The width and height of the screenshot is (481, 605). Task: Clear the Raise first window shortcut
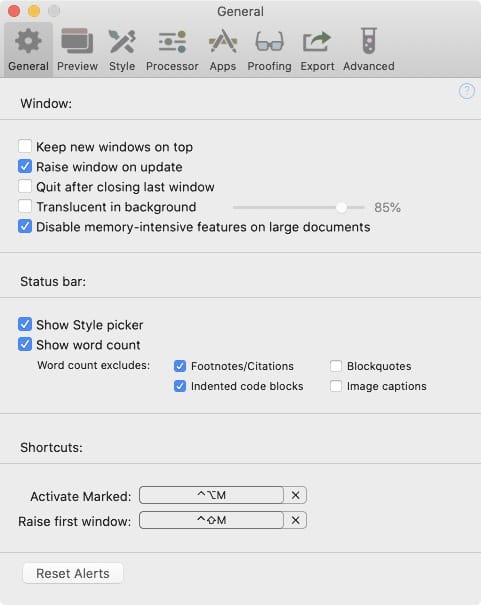[295, 520]
